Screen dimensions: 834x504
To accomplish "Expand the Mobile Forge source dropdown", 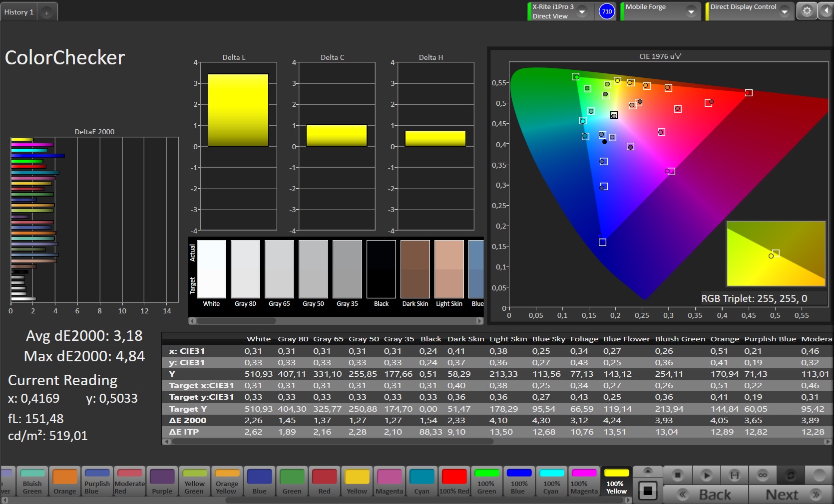I will (x=691, y=11).
